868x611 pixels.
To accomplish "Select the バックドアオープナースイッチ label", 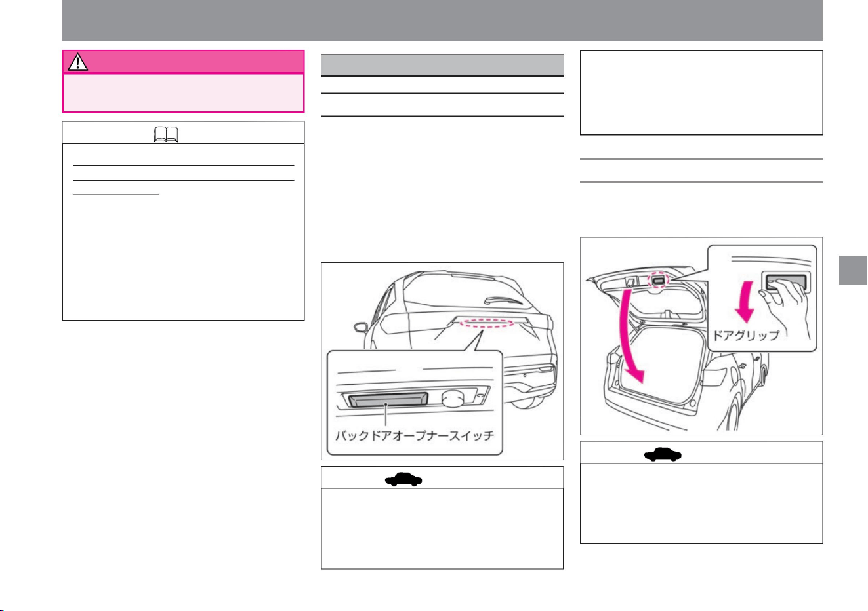I will [x=414, y=435].
